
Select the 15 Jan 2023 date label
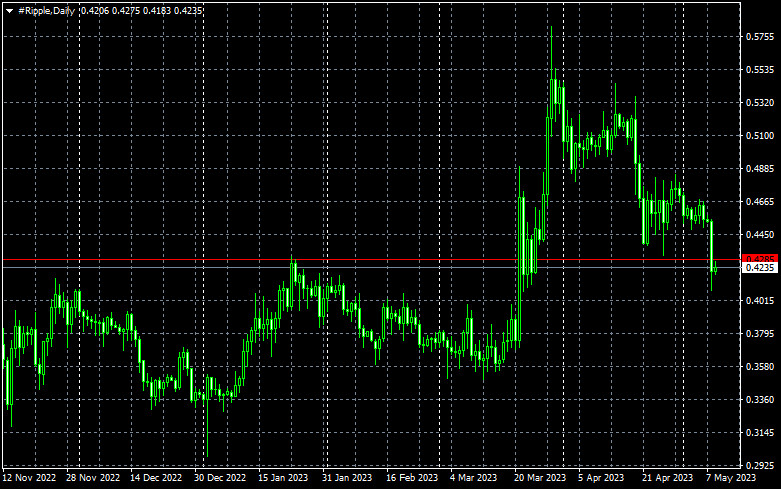pyautogui.click(x=283, y=478)
